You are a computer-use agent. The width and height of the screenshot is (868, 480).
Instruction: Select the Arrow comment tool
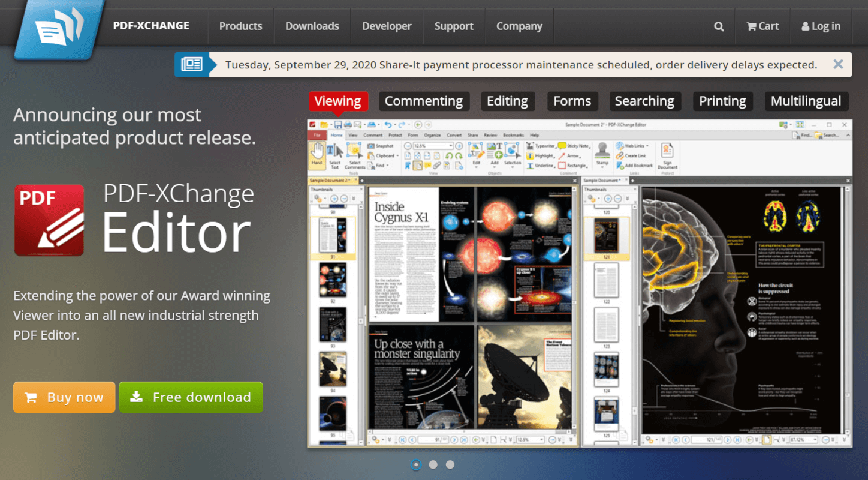click(569, 155)
